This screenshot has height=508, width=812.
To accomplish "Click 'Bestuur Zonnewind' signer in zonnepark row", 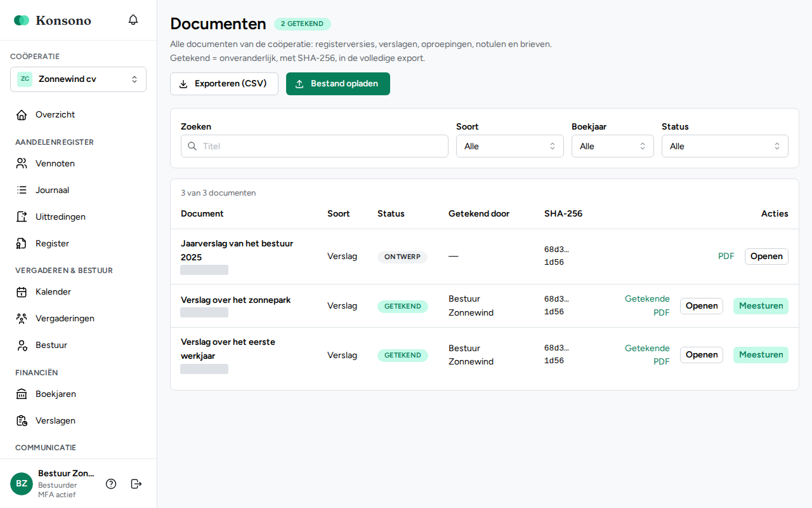I will click(x=471, y=305).
